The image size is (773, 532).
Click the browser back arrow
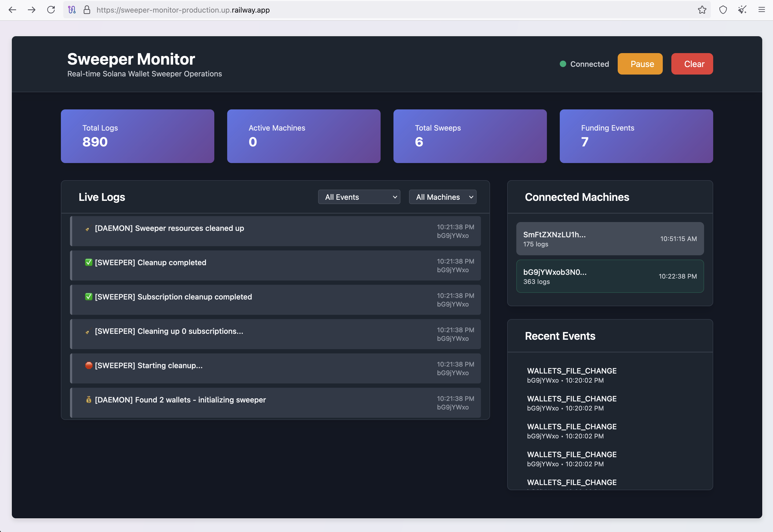point(12,10)
